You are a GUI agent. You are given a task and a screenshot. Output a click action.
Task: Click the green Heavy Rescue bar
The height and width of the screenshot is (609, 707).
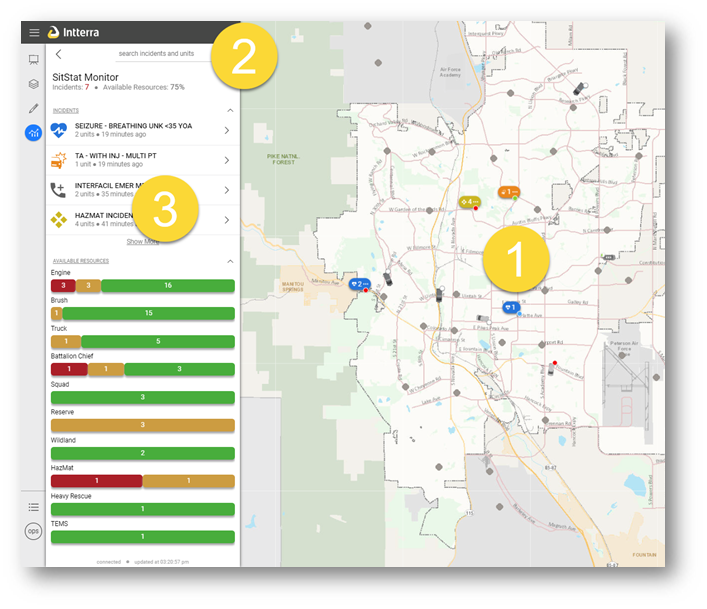click(142, 509)
